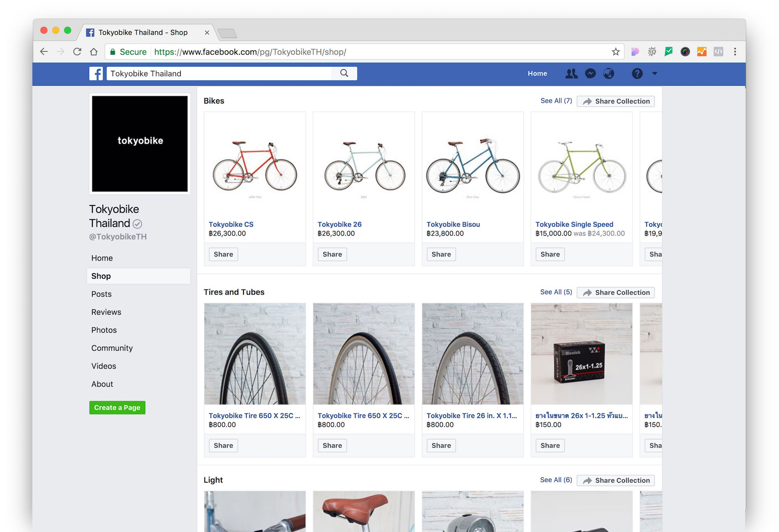
Task: Open the notifications globe icon
Action: click(x=609, y=74)
